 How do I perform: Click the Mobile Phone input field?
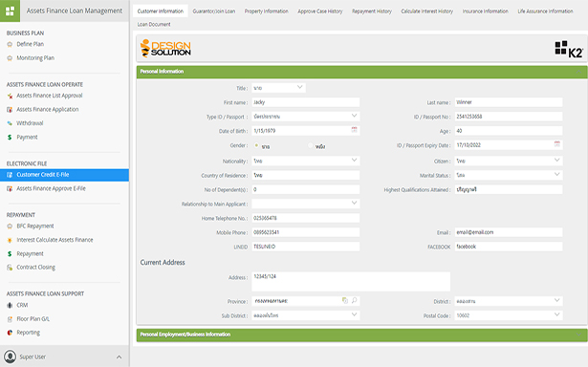point(306,232)
